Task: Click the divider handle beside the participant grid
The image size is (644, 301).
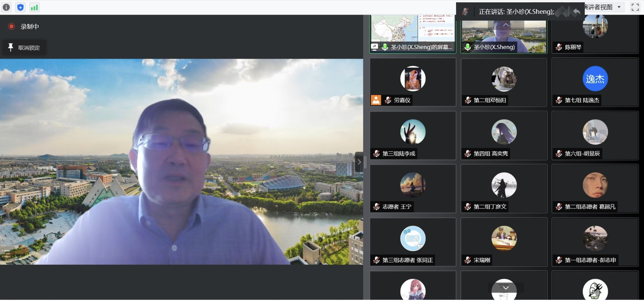Action: (x=365, y=163)
